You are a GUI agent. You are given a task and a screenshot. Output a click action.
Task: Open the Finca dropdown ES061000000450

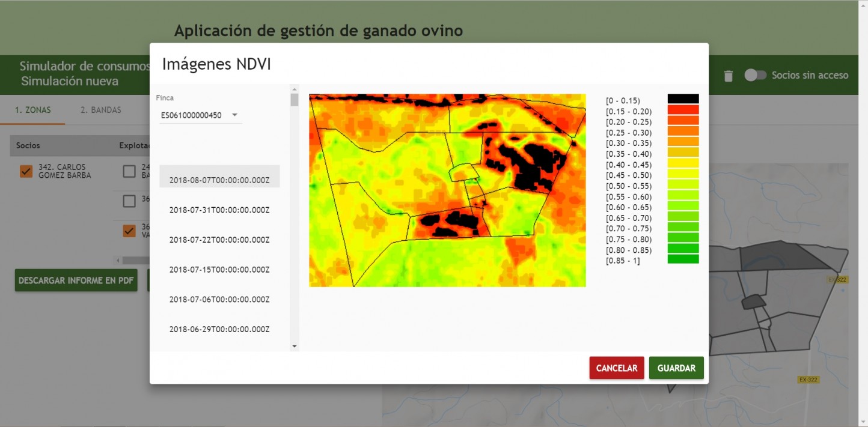coord(200,115)
